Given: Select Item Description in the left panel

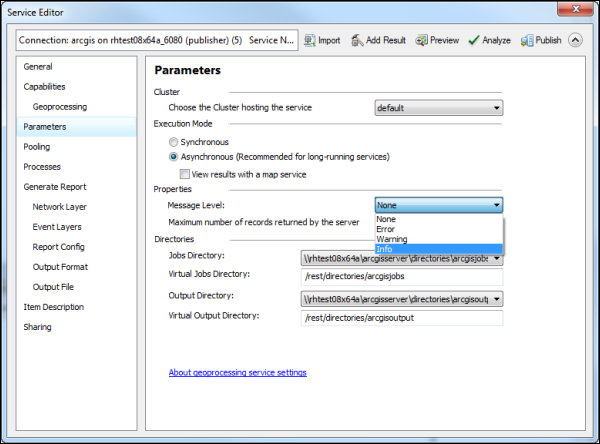Looking at the screenshot, I should 54,307.
